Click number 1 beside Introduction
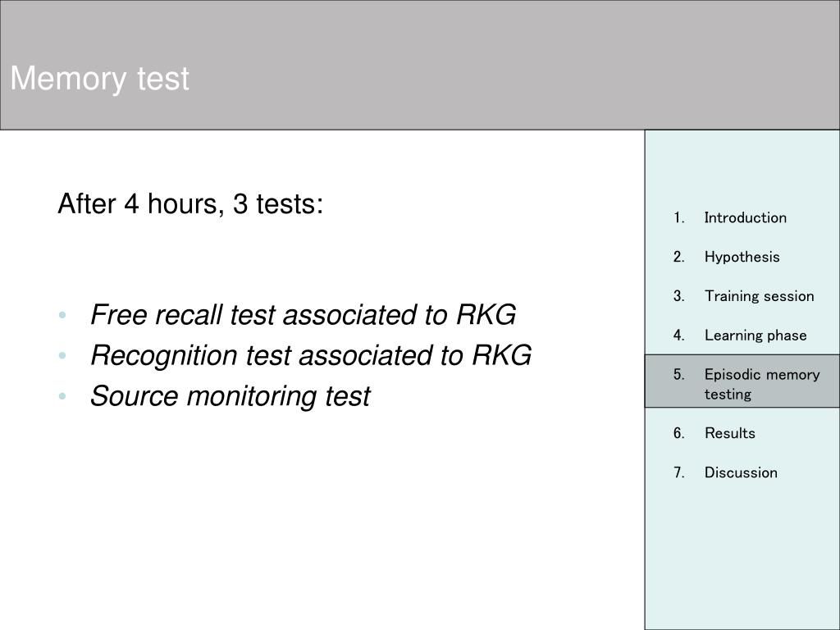This screenshot has width=840, height=630. [x=678, y=217]
